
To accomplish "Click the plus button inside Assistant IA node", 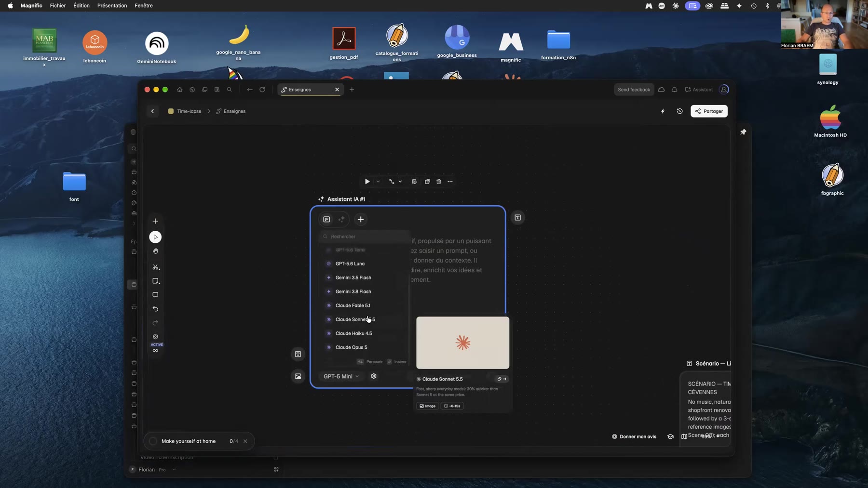I will click(x=361, y=219).
